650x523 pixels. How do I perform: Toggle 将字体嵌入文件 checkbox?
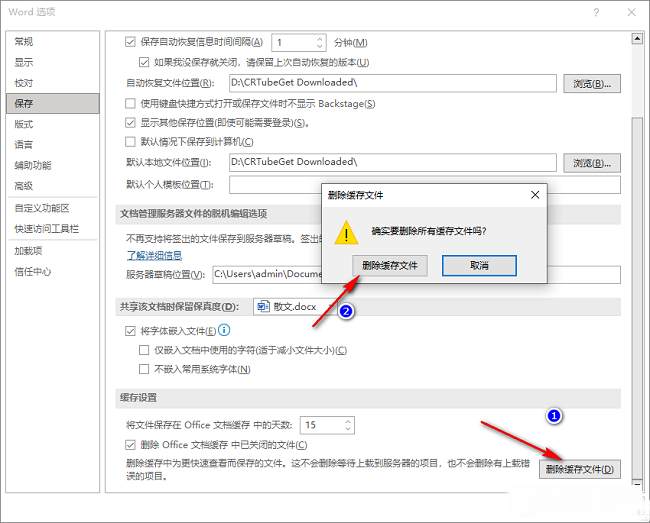[130, 331]
